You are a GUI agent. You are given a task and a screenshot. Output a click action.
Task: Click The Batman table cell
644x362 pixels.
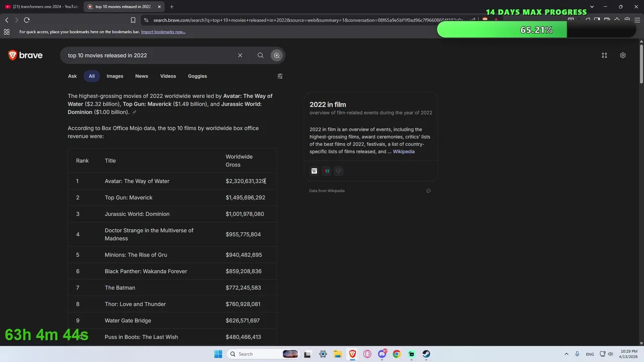click(x=120, y=288)
